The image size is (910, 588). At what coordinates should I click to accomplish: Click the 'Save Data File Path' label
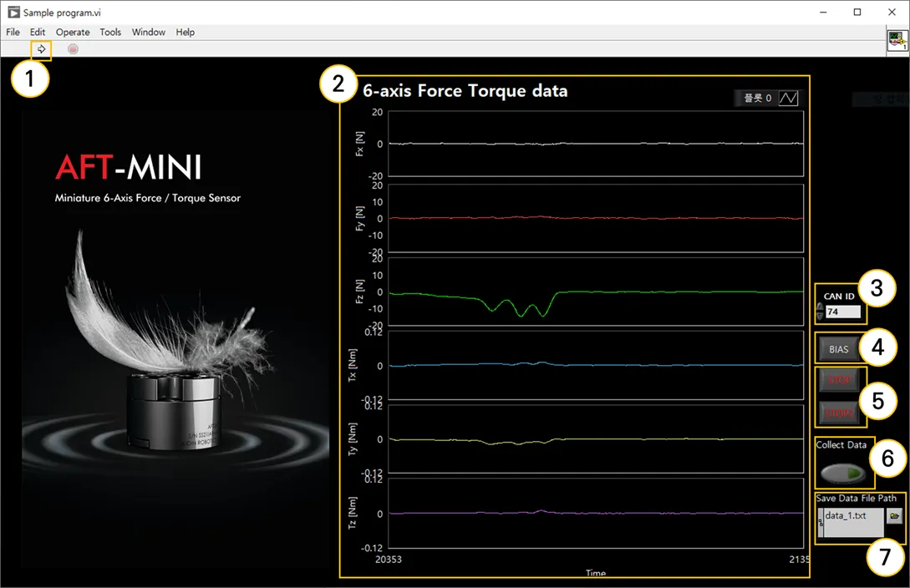click(x=856, y=498)
